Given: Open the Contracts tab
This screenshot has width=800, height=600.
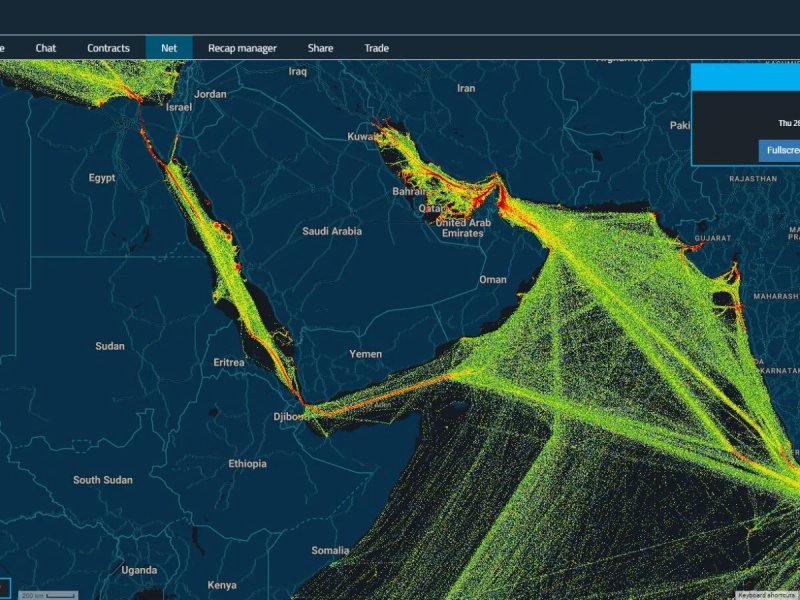Looking at the screenshot, I should (x=108, y=47).
